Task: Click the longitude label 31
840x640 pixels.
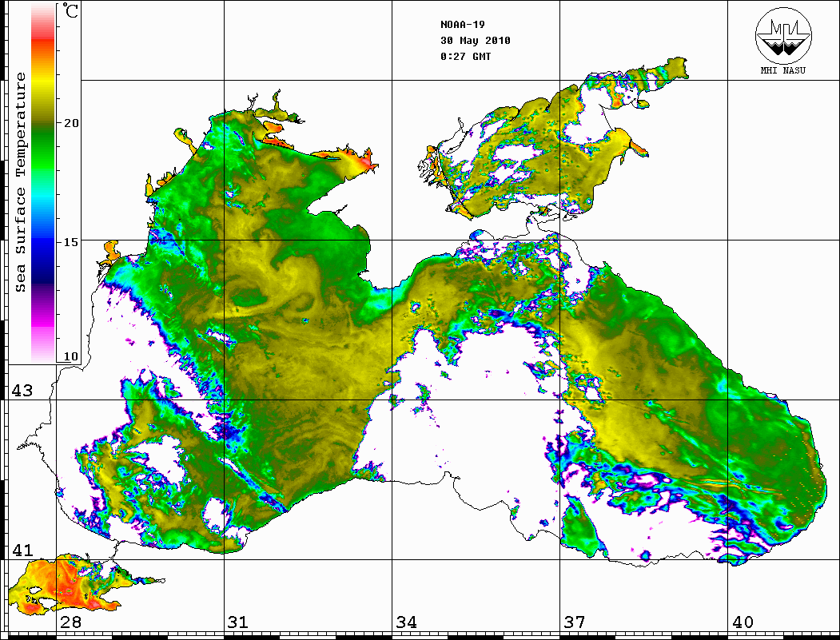Action: pos(238,622)
